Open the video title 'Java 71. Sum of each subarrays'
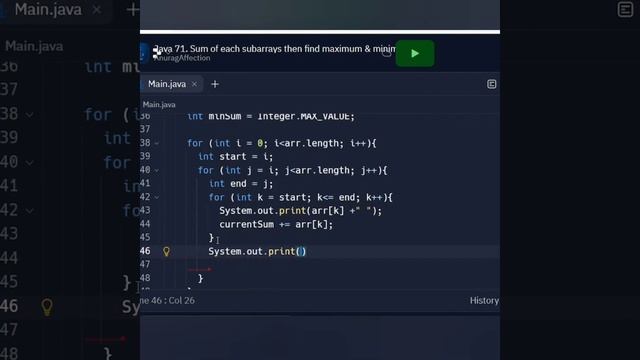The width and height of the screenshot is (640, 360). [x=274, y=49]
